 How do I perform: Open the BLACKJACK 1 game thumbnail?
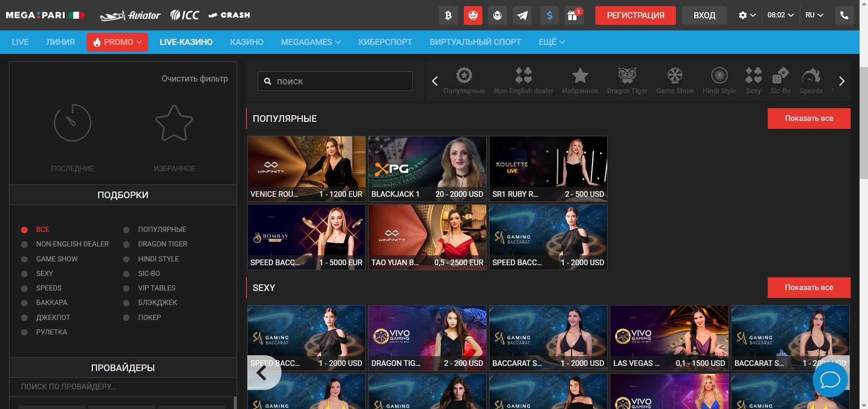[427, 169]
